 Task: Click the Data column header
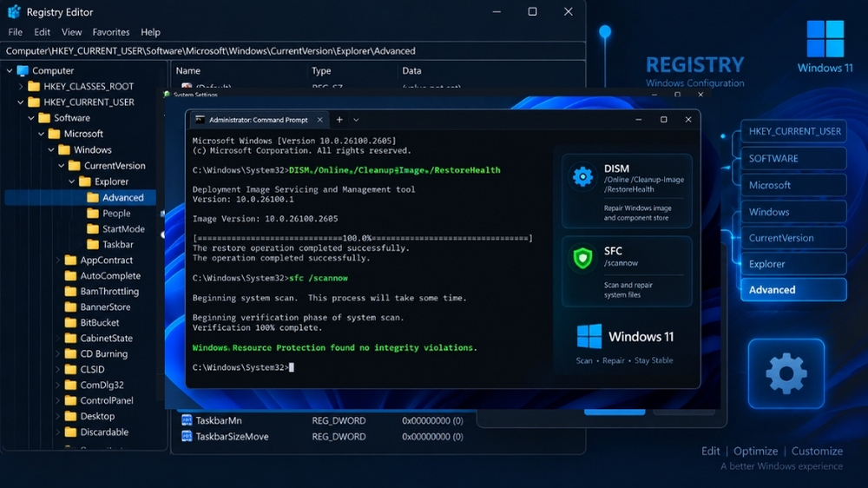point(411,71)
